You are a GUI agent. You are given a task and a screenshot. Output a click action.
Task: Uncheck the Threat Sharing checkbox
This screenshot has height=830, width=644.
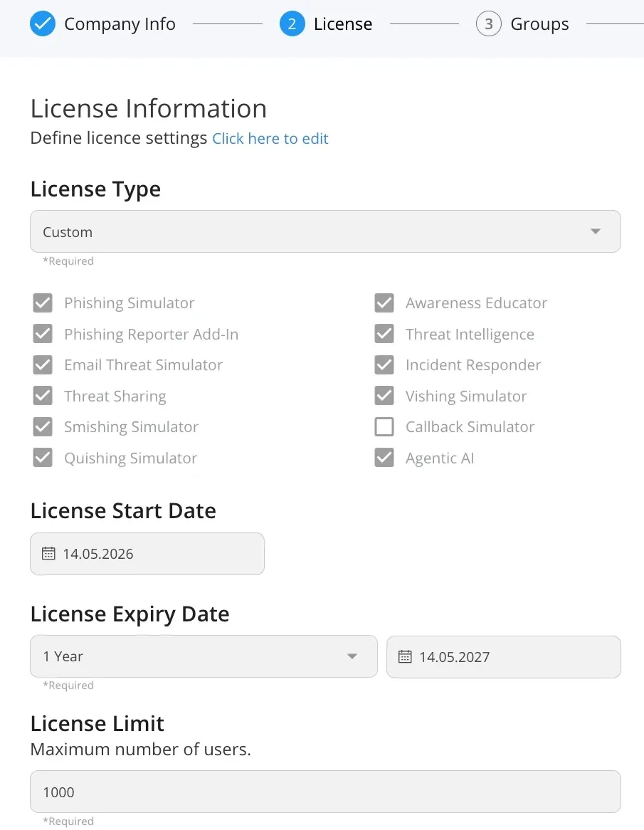click(43, 396)
